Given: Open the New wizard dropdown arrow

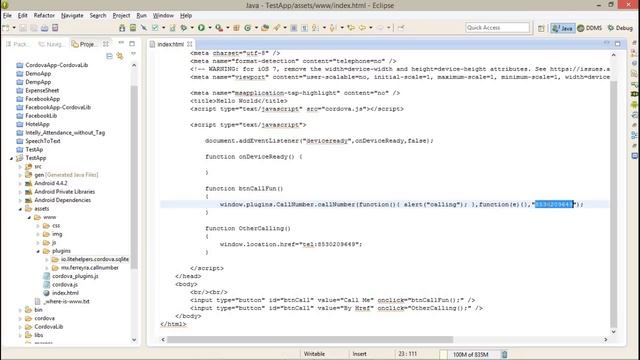Looking at the screenshot, I should (14, 28).
